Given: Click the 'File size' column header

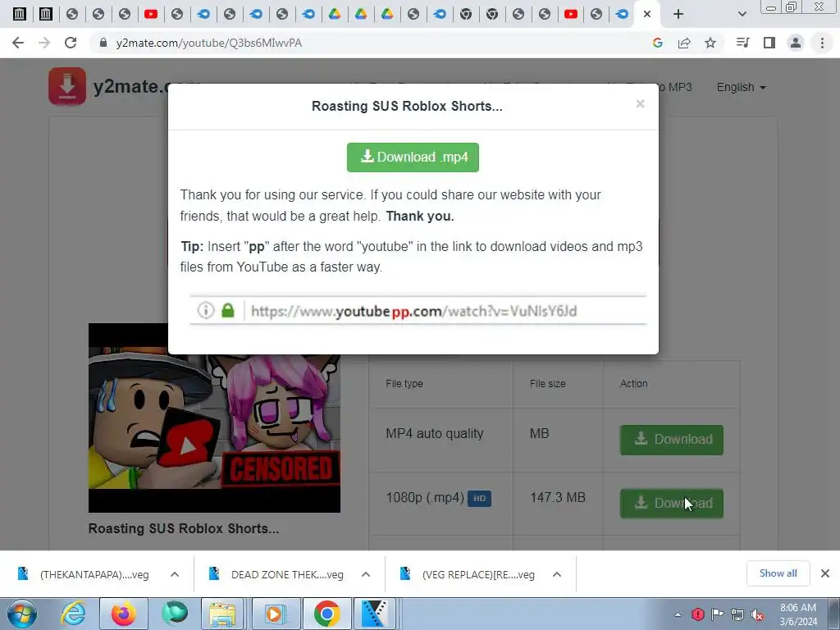Looking at the screenshot, I should (x=547, y=384).
